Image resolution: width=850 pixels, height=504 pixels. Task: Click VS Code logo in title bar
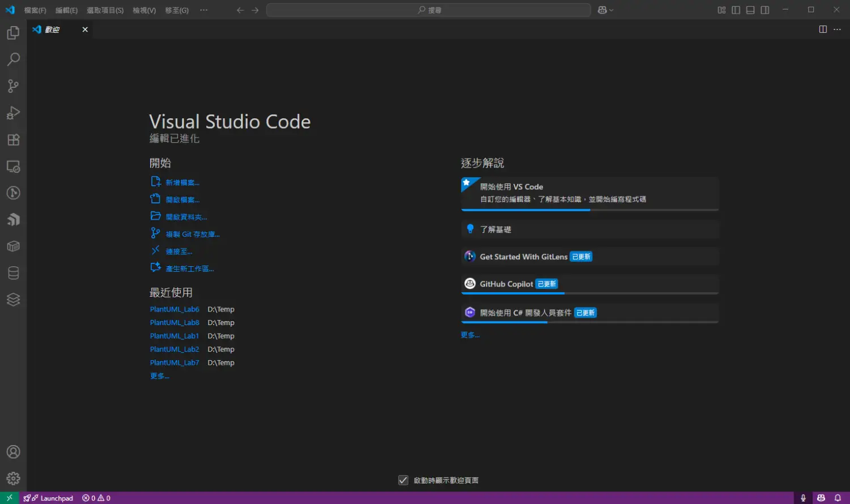(x=10, y=10)
